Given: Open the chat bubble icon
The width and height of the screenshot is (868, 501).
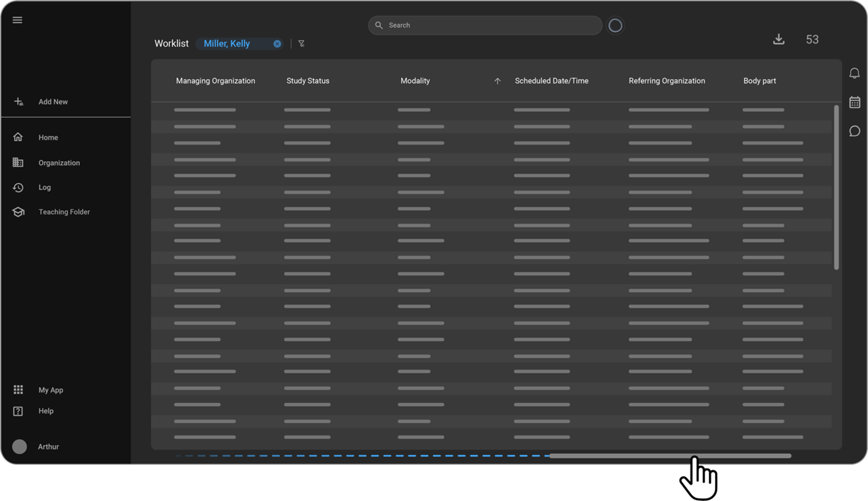Looking at the screenshot, I should coord(854,131).
